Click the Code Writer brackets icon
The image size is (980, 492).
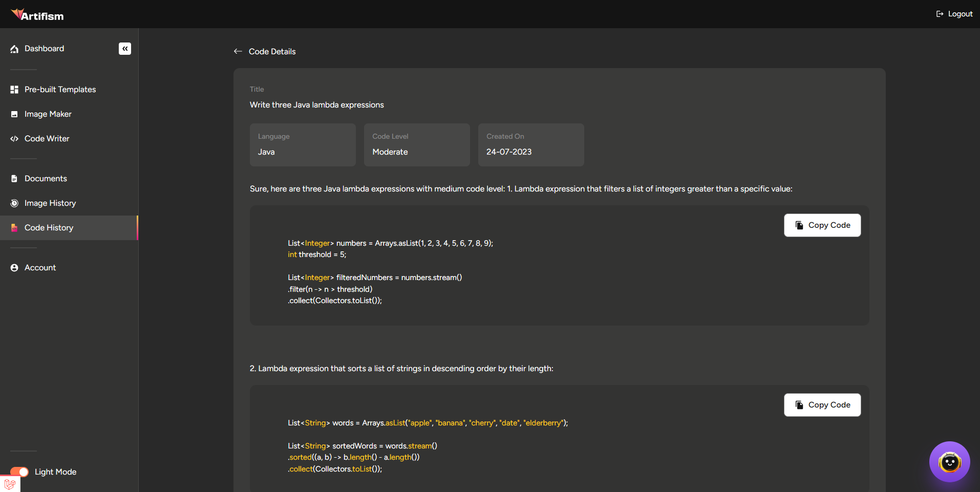14,139
